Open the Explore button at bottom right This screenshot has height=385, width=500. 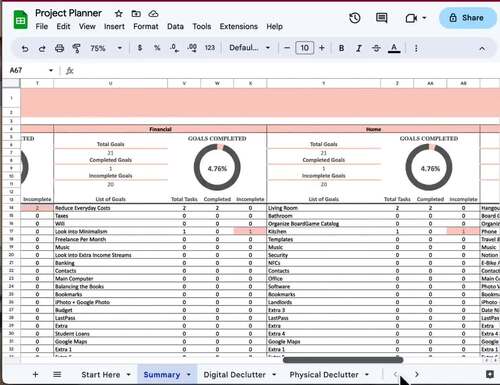pyautogui.click(x=490, y=374)
